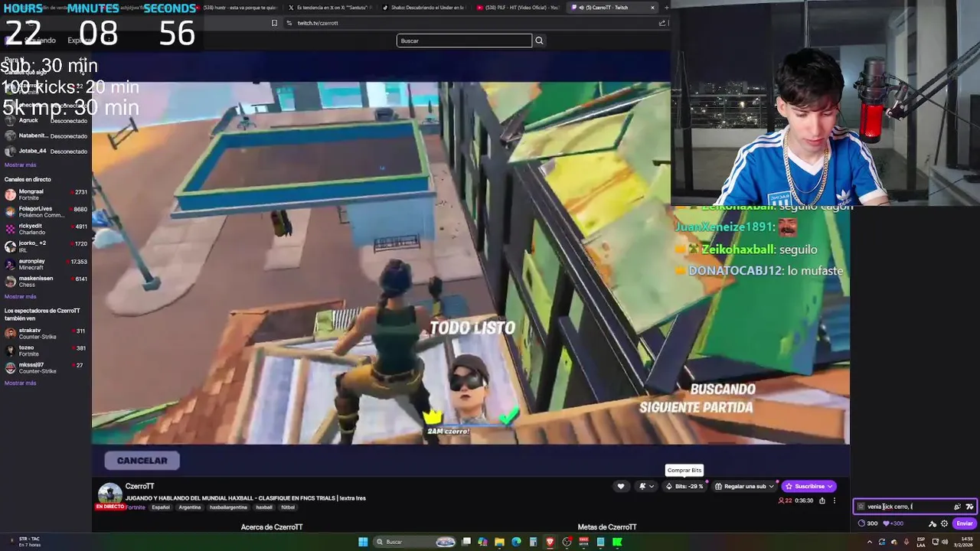The height and width of the screenshot is (551, 980).
Task: Click the moderator tools icon next to gear
Action: point(933,523)
